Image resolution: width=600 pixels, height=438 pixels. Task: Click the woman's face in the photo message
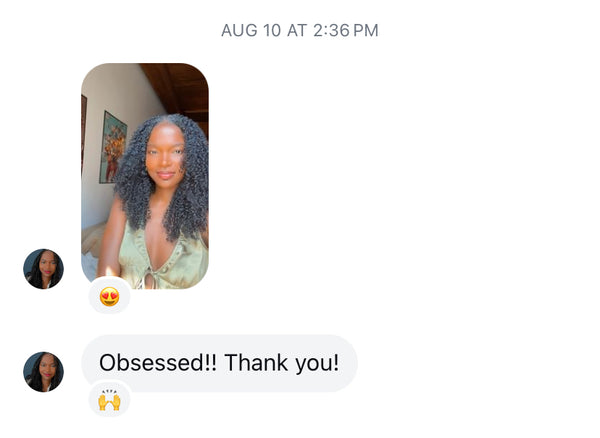(x=166, y=155)
